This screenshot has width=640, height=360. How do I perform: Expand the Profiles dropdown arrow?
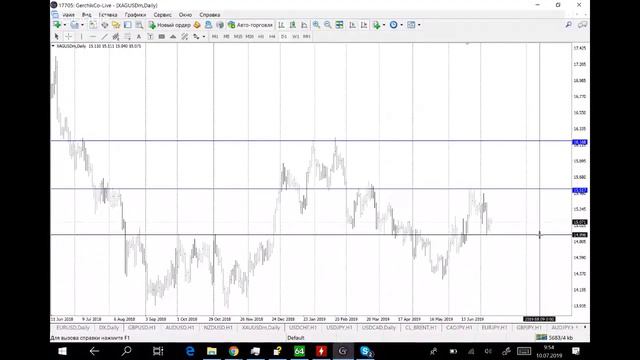click(82, 25)
